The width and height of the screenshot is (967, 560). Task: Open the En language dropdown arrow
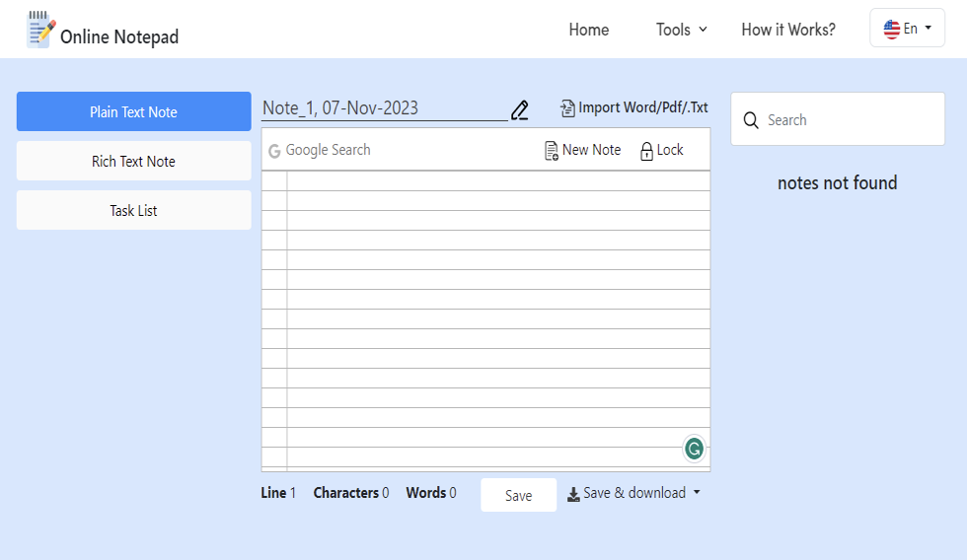click(929, 28)
